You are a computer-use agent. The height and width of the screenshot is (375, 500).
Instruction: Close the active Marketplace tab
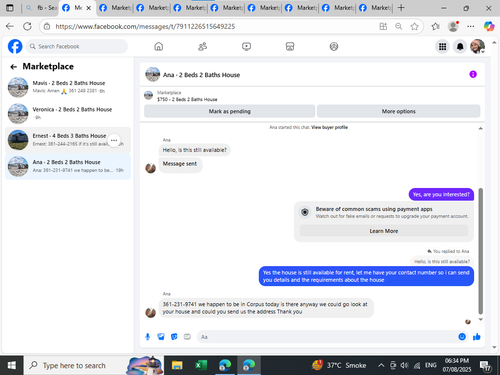pos(89,8)
